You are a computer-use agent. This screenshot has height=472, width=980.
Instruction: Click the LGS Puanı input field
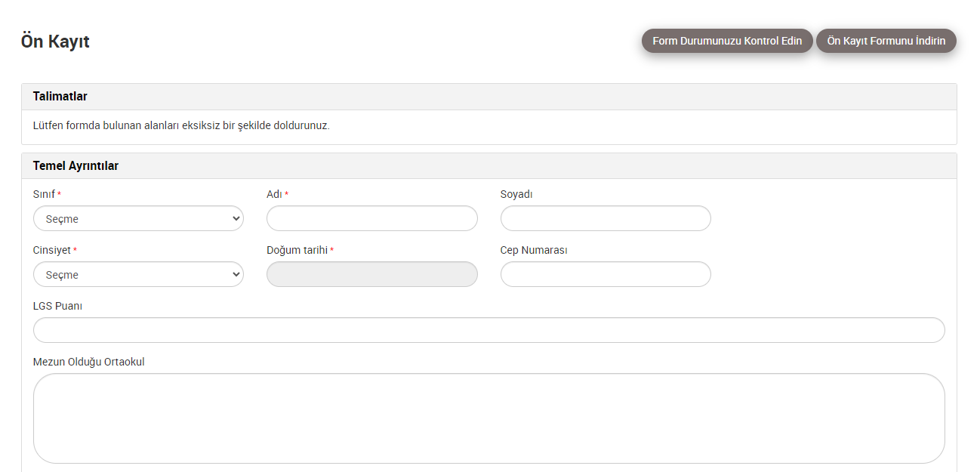click(x=488, y=331)
